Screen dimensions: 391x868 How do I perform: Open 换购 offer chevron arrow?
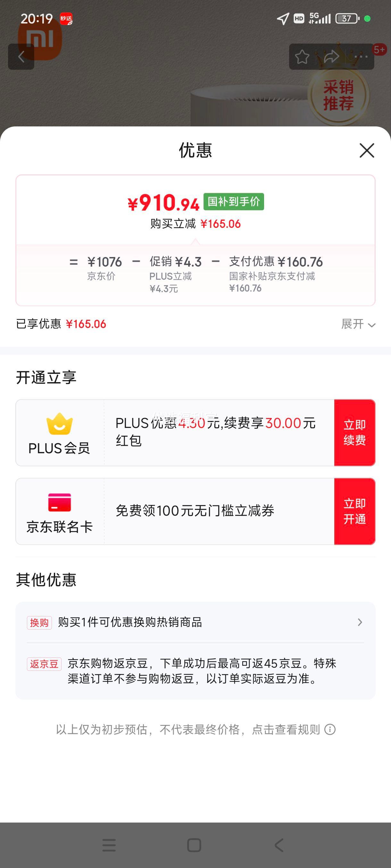click(360, 622)
